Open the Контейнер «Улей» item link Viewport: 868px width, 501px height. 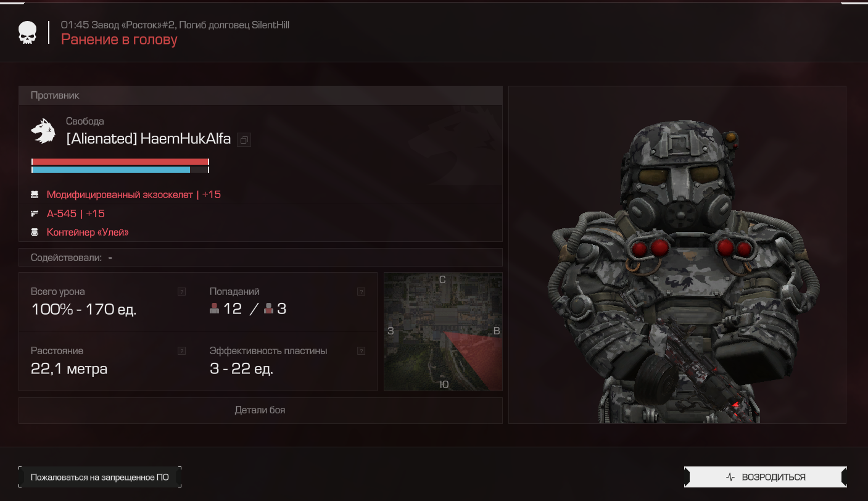(x=88, y=233)
